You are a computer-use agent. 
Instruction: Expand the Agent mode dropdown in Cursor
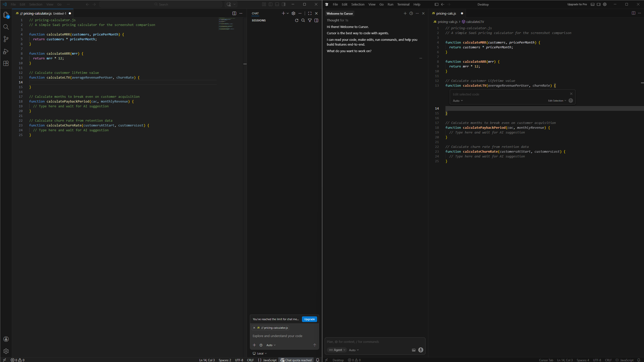337,350
